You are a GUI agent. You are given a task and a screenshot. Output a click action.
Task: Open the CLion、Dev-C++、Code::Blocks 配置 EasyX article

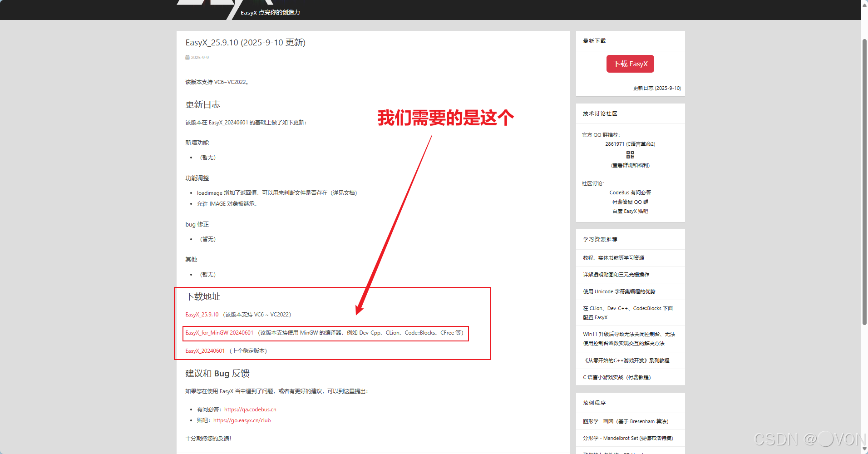(628, 313)
